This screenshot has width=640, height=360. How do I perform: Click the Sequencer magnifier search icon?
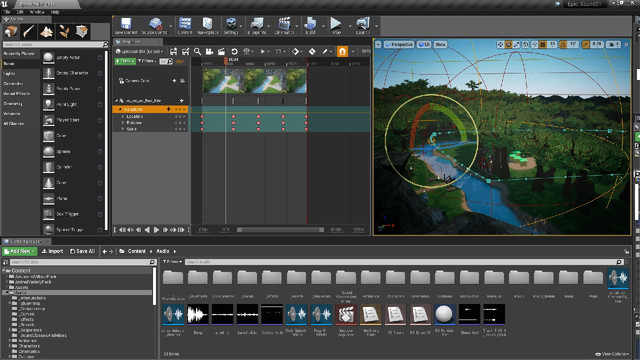[x=198, y=51]
